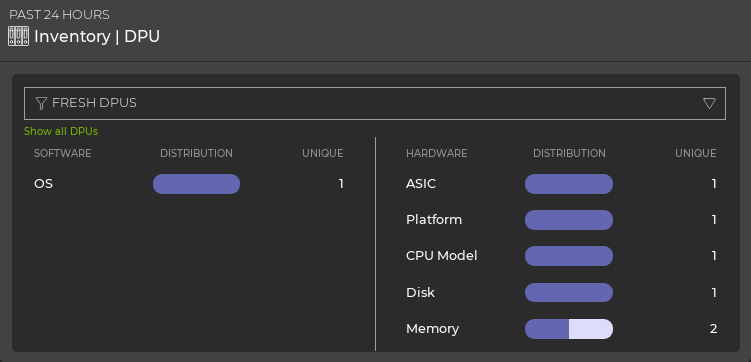Click the ASIC row label
Viewport: 751px width, 362px height.
tap(421, 184)
